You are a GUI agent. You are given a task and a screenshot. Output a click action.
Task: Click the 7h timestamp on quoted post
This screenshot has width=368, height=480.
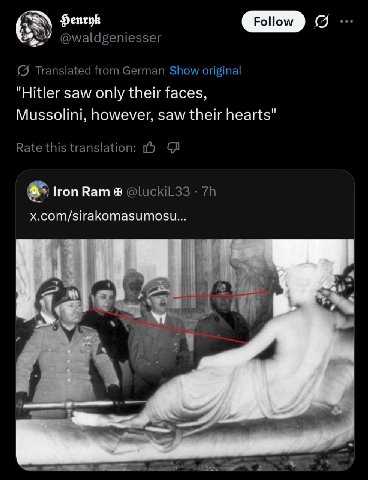click(x=209, y=192)
